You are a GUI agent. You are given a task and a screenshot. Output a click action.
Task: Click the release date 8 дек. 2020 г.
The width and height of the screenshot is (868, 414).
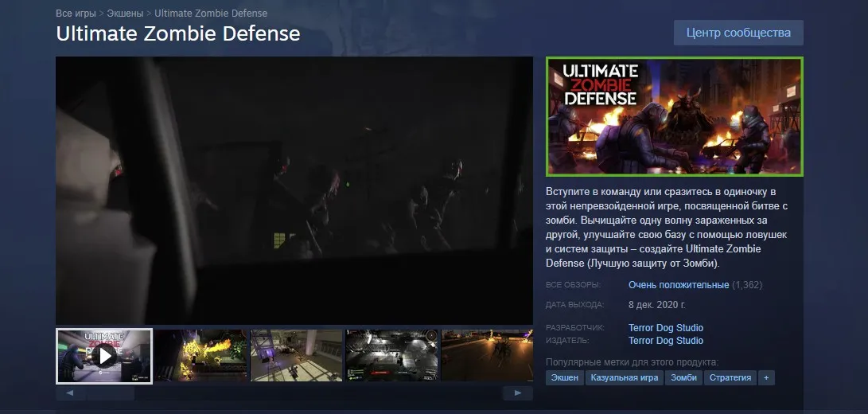657,305
